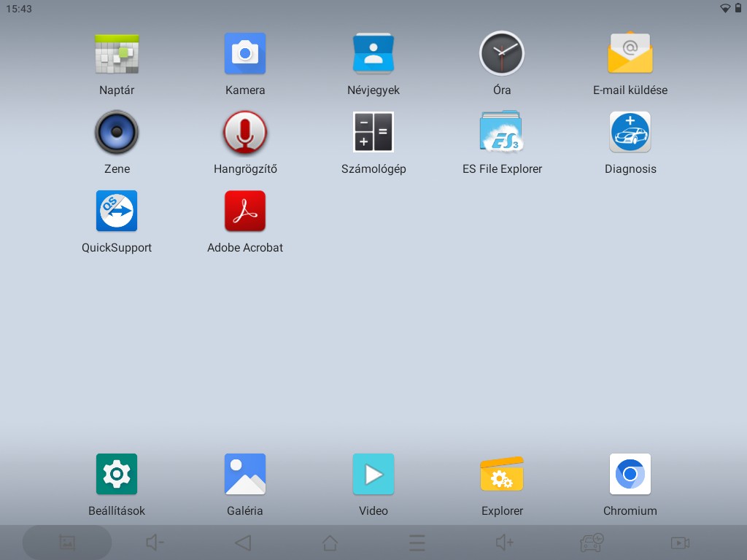
Task: Launch the Kamera app
Action: click(245, 54)
